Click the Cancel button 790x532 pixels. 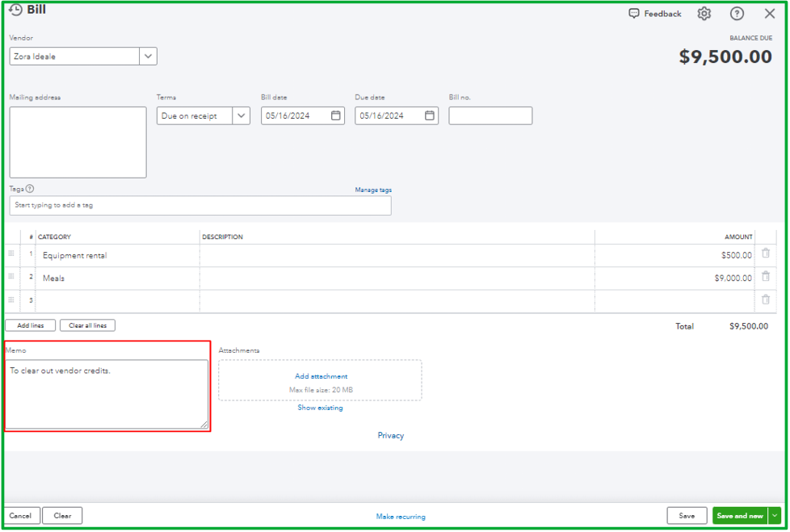pyautogui.click(x=20, y=516)
